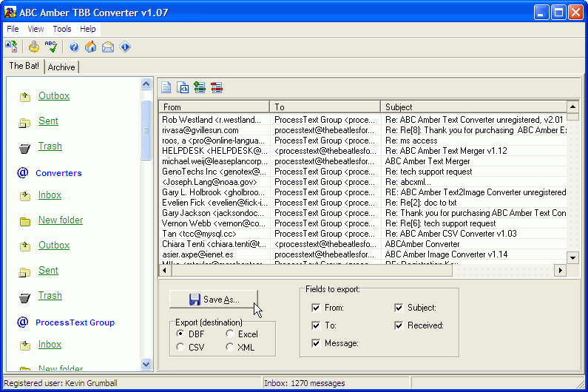Click the ABC spell-check icon

coord(51,47)
